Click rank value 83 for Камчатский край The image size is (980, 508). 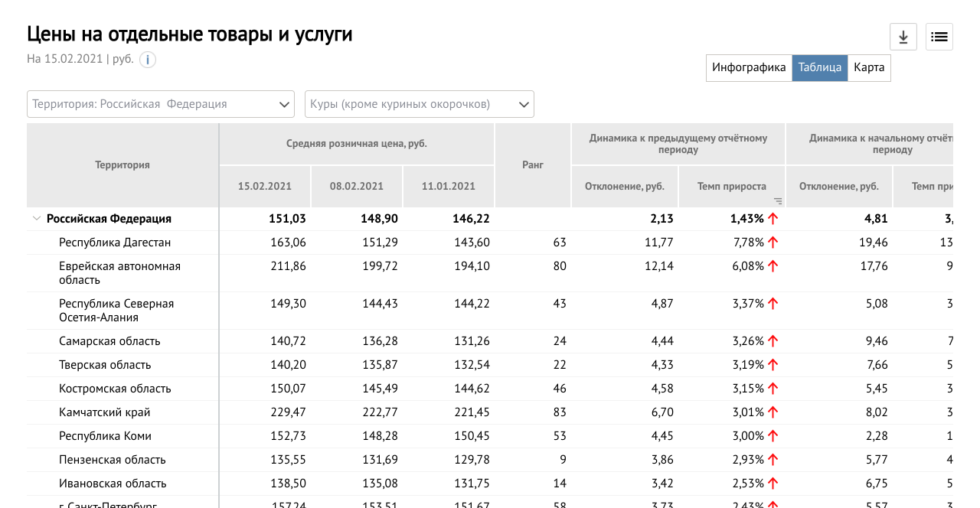[560, 412]
